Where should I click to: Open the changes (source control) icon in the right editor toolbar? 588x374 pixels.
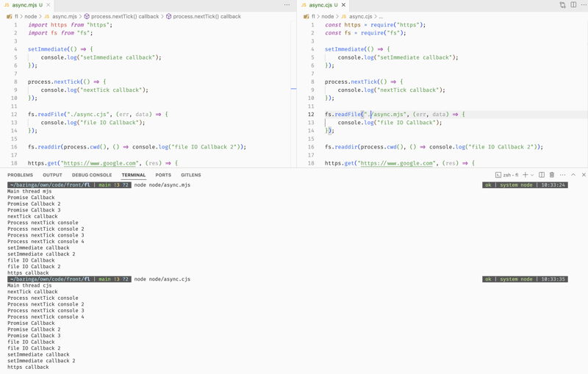562,5
